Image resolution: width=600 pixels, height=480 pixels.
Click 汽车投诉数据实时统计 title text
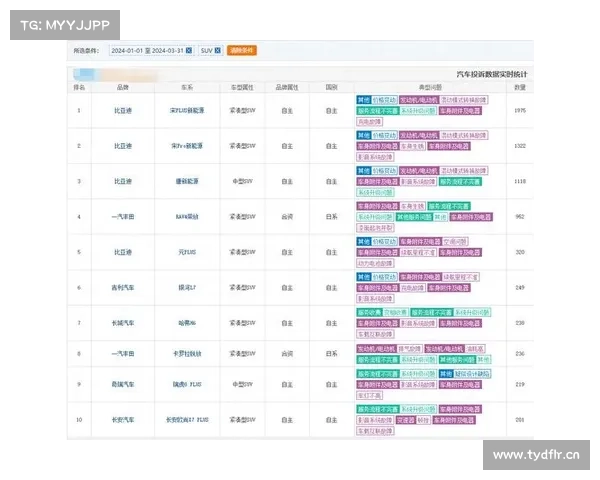491,74
